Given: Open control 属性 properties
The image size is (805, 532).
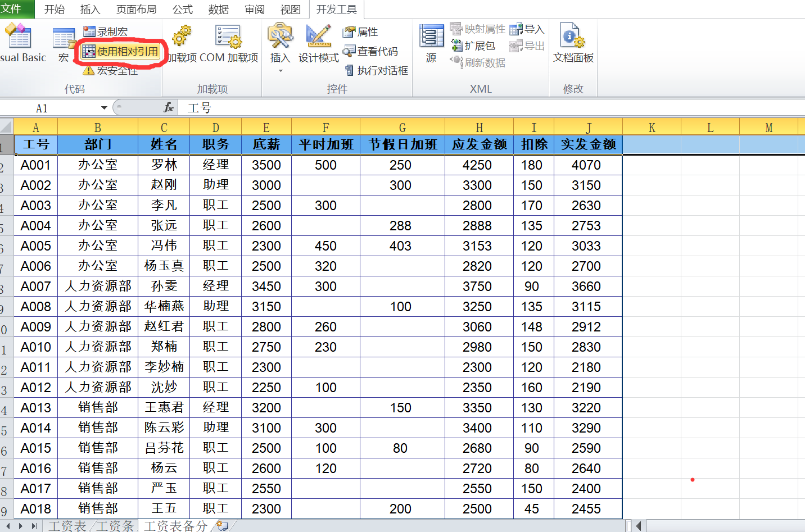Looking at the screenshot, I should point(361,32).
